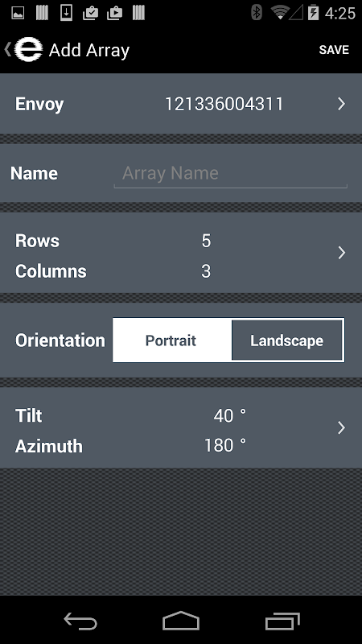Tap the Rows value 5
The height and width of the screenshot is (644, 362).
[x=206, y=241]
